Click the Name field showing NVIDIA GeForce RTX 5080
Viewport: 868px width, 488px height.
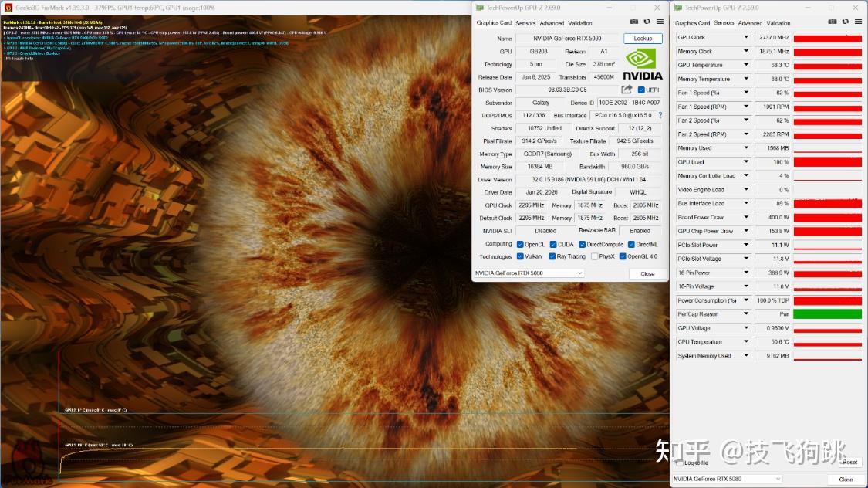[567, 38]
